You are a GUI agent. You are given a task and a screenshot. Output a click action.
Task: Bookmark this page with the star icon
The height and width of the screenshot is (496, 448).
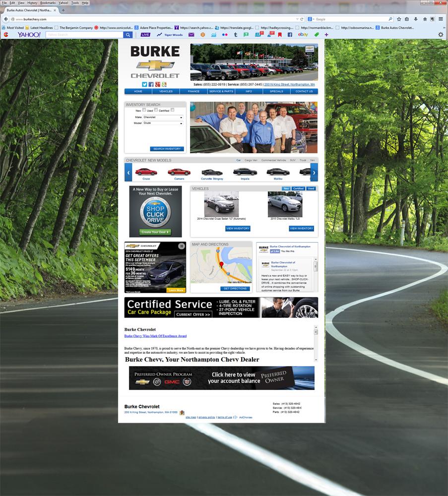click(399, 19)
